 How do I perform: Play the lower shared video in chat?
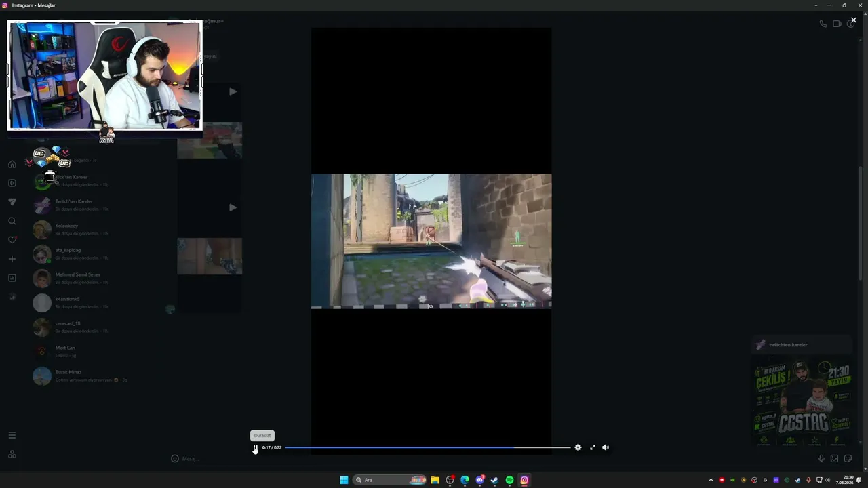[x=233, y=207]
